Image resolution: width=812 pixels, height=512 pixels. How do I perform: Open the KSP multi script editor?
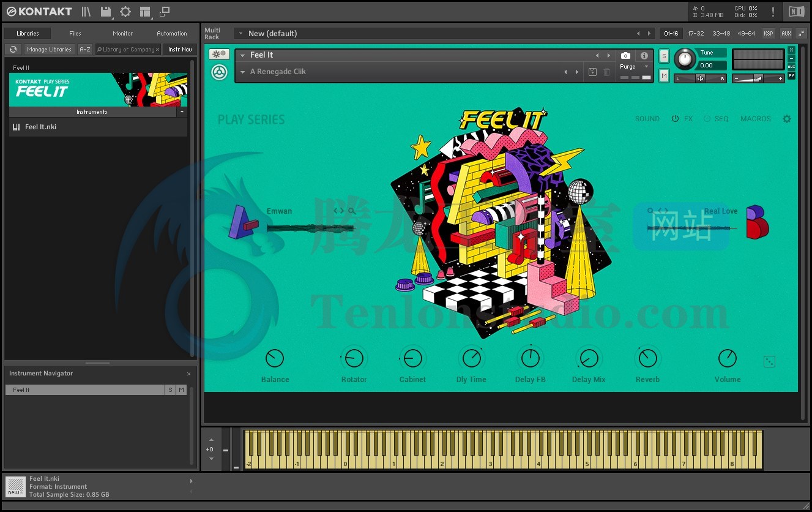[769, 33]
